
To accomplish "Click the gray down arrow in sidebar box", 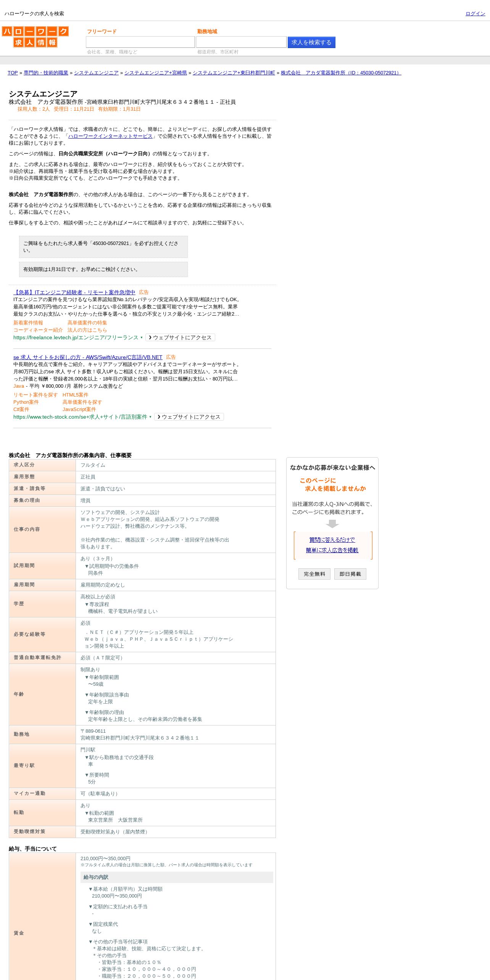I will tap(332, 524).
